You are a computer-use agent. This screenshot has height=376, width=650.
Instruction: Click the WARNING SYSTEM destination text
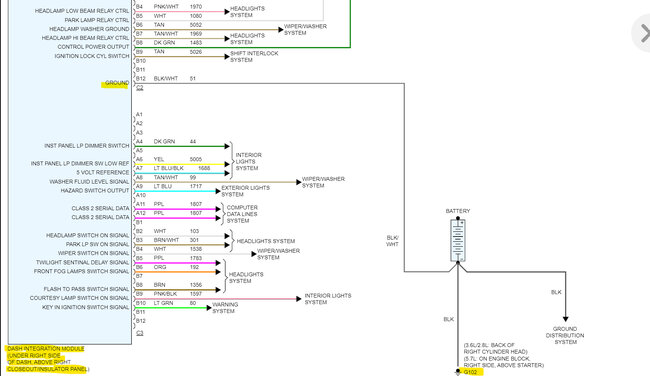[225, 308]
